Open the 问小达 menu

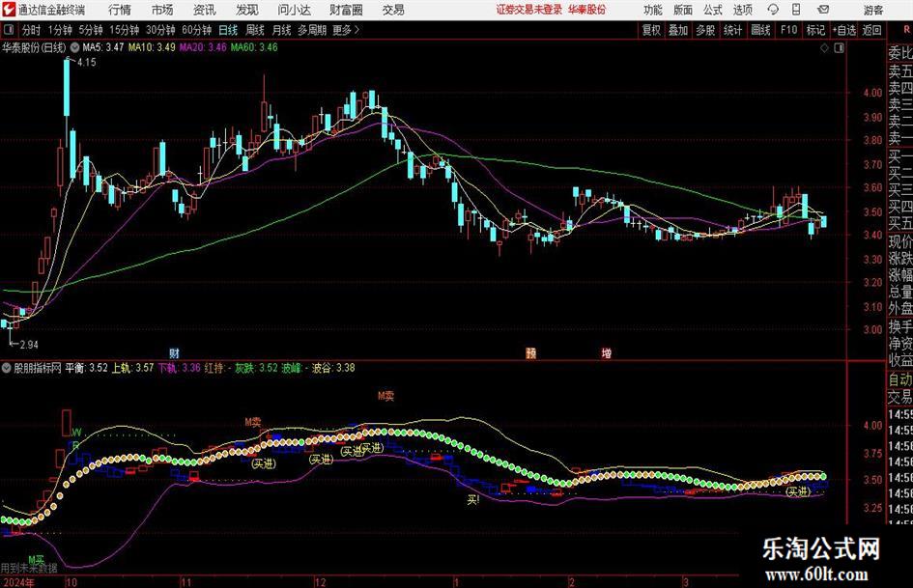295,10
